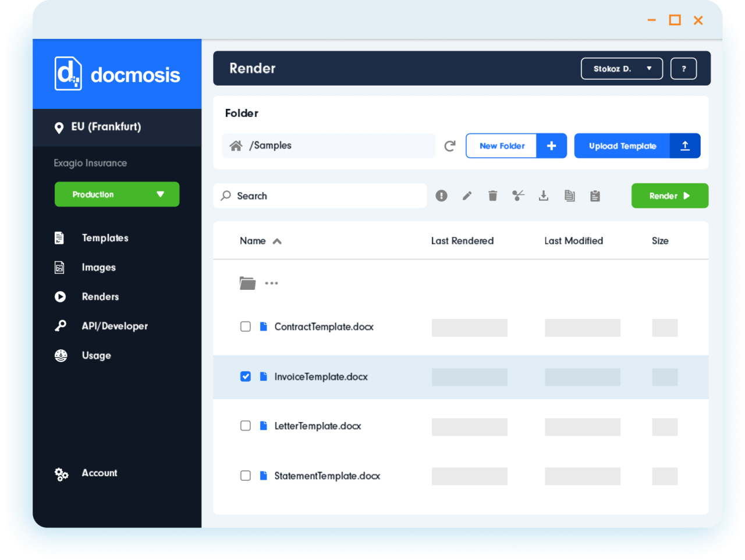Paste a template using the clipboard icon
The height and width of the screenshot is (560, 745).
click(595, 196)
